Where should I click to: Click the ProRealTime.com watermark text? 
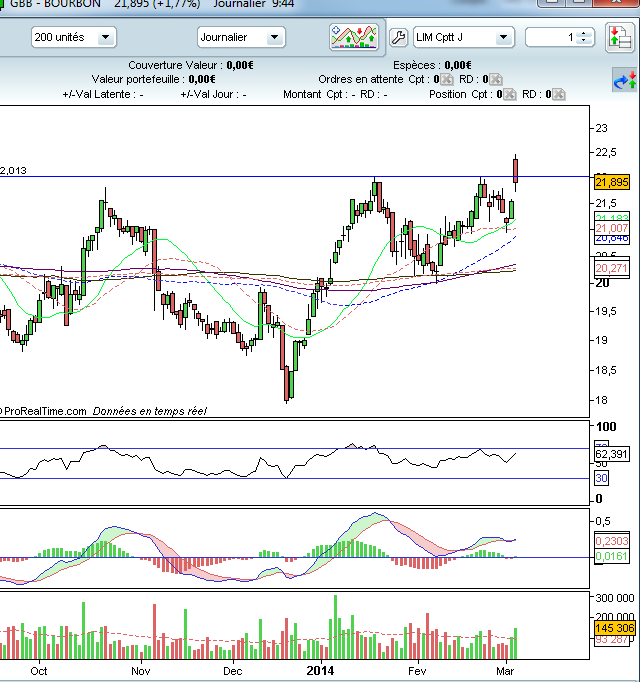(x=44, y=411)
